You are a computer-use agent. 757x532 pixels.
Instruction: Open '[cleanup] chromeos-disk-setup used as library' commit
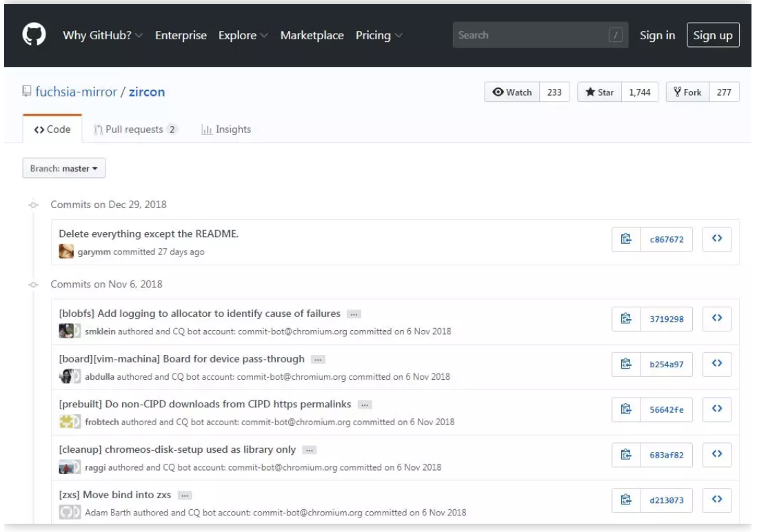(x=177, y=449)
